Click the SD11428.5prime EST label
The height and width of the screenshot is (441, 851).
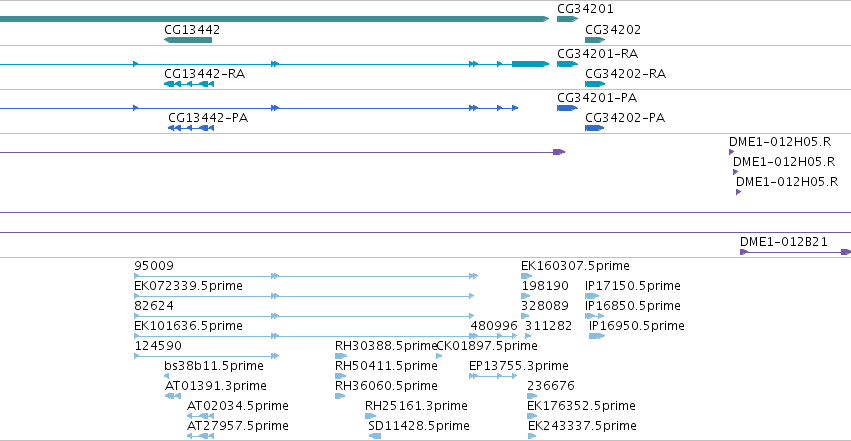(419, 426)
